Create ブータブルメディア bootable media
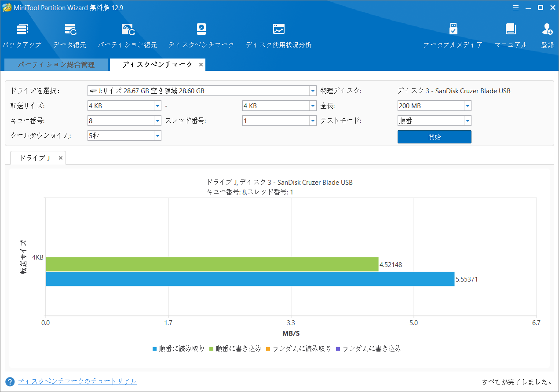 click(453, 35)
